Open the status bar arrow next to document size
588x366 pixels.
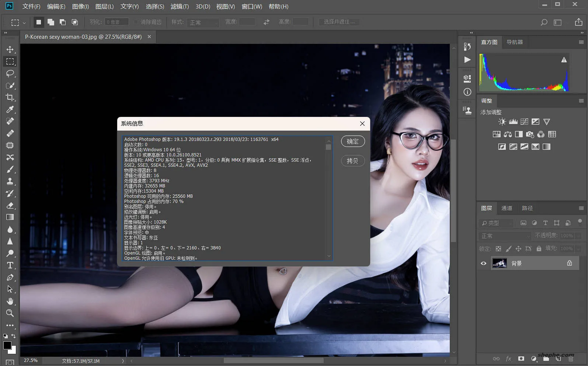tap(123, 361)
